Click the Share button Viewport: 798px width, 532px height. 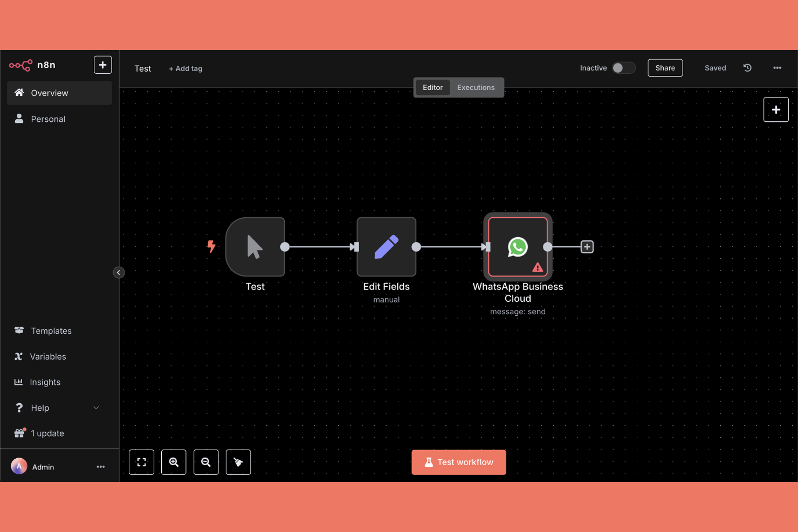coord(665,68)
